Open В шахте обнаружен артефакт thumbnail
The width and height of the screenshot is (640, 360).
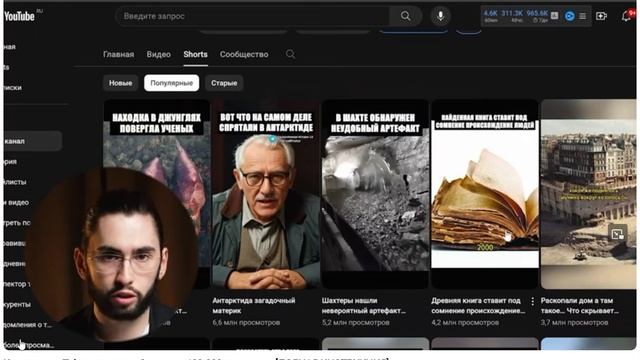[x=375, y=194]
